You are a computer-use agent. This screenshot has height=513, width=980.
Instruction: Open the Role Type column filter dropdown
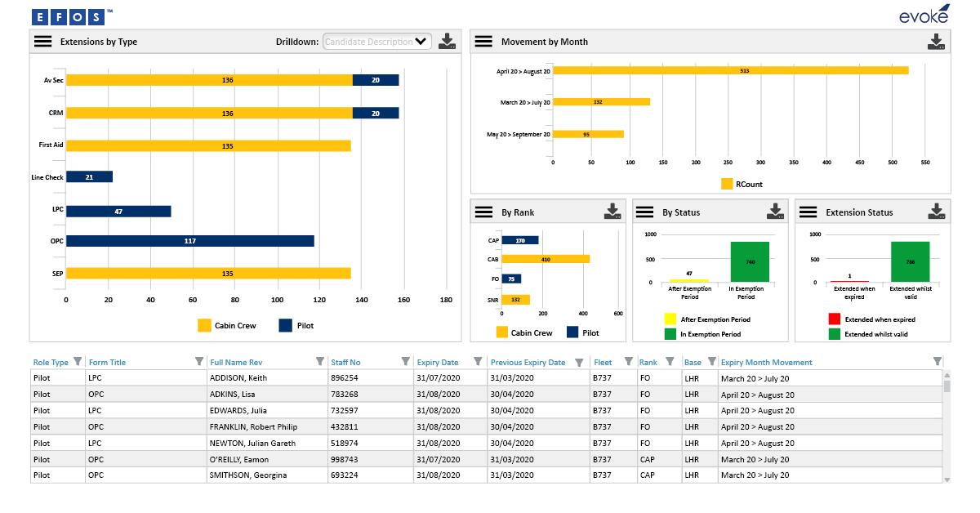pyautogui.click(x=78, y=362)
